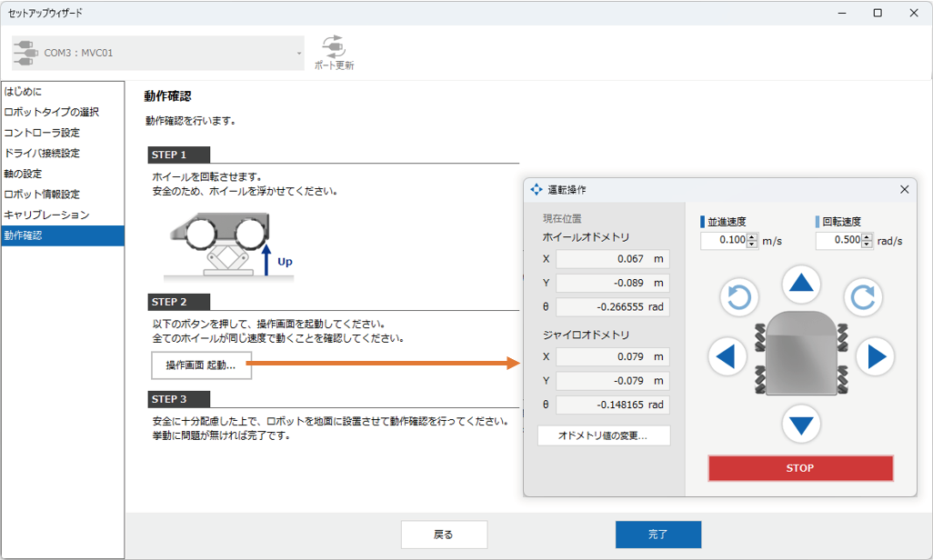Image resolution: width=933 pixels, height=560 pixels.
Task: Open the 軸の設定 step
Action: coord(24,174)
